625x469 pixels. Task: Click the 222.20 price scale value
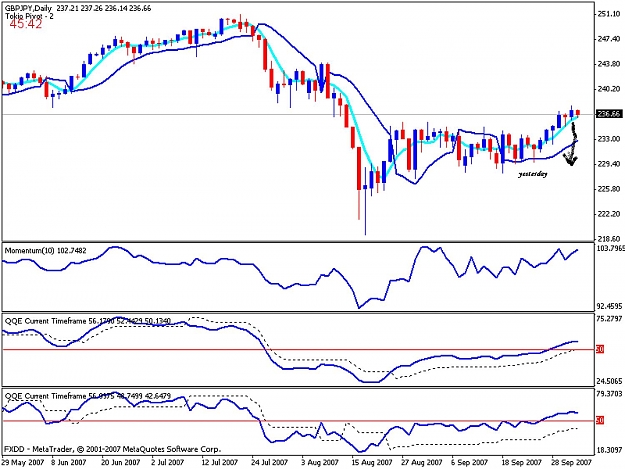[609, 214]
